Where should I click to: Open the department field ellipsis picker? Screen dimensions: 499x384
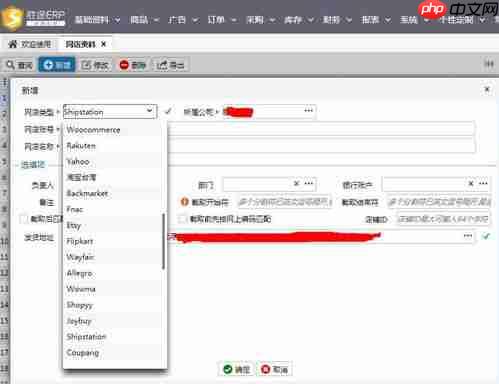click(x=309, y=184)
